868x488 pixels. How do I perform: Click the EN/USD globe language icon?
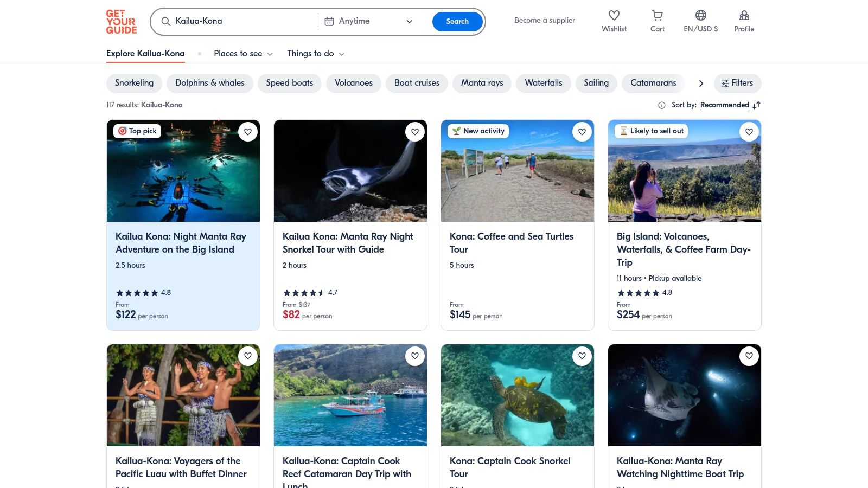point(700,16)
